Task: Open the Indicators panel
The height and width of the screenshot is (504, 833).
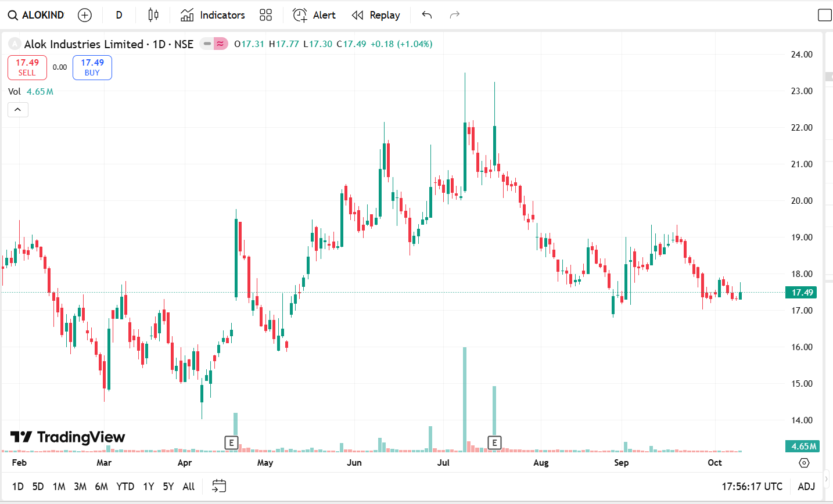Action: (213, 15)
